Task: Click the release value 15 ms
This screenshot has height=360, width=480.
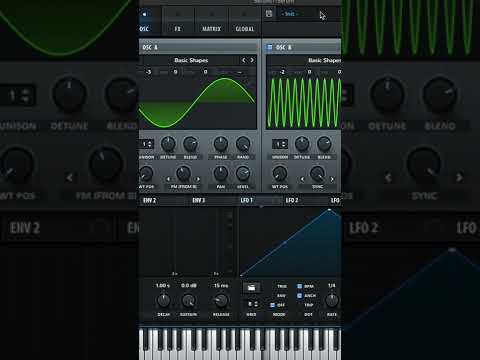Action: 221,286
